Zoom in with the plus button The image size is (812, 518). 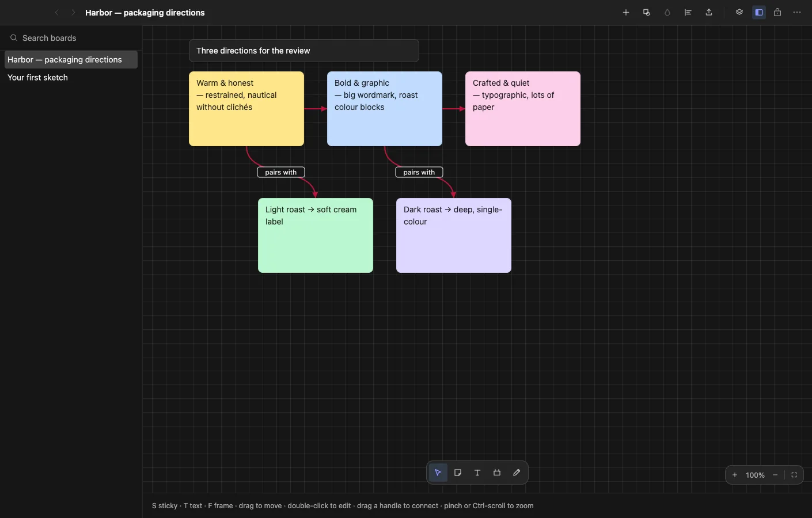(x=735, y=475)
